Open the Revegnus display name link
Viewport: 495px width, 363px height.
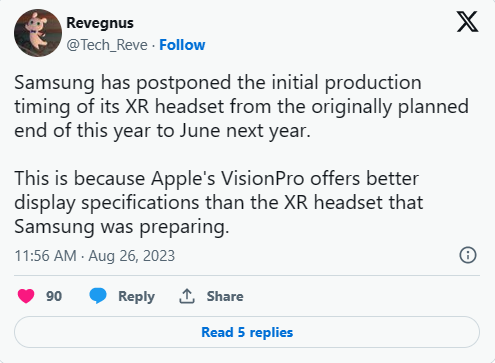[100, 23]
